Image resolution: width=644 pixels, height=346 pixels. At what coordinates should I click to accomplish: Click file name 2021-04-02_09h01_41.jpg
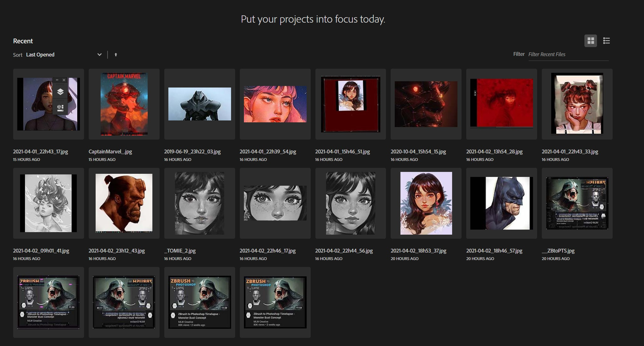41,251
